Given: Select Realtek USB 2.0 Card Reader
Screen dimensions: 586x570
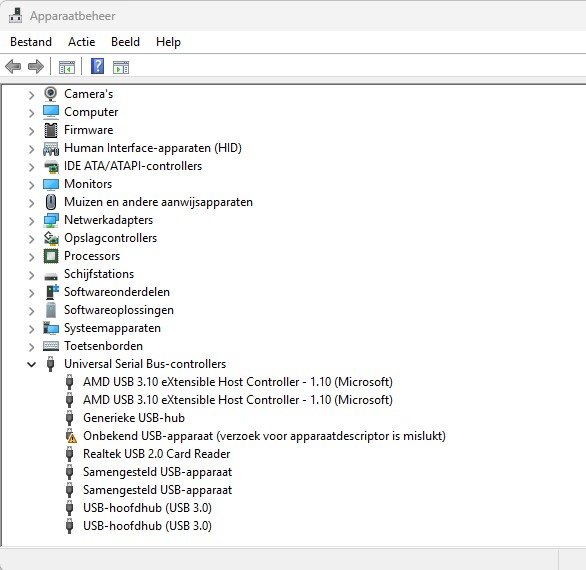Looking at the screenshot, I should click(157, 454).
